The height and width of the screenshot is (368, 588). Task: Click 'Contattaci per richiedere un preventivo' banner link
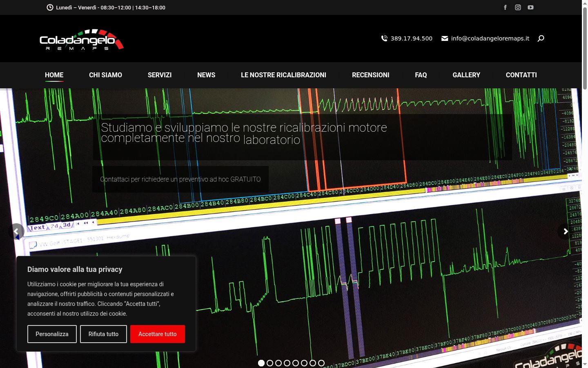click(x=180, y=179)
